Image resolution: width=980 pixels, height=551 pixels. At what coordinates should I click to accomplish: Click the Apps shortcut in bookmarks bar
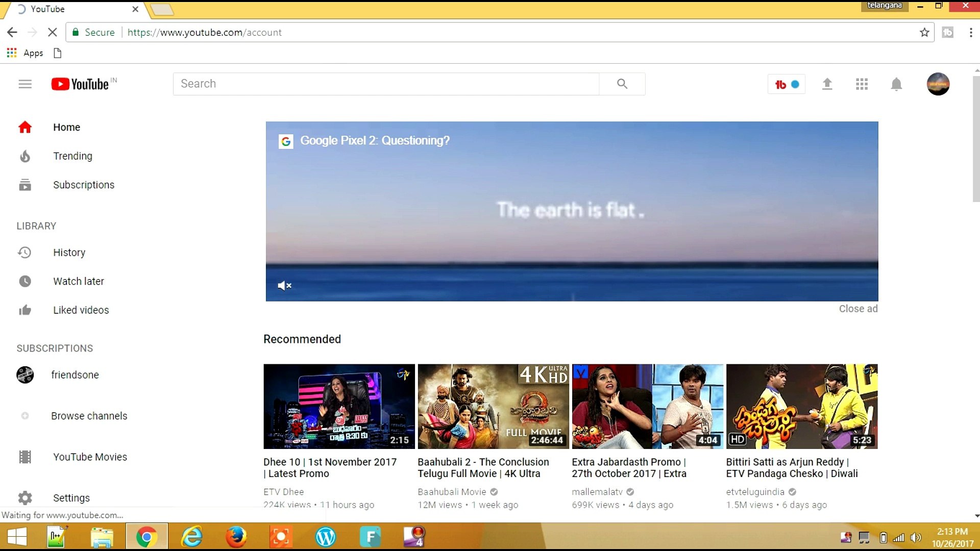pos(24,53)
